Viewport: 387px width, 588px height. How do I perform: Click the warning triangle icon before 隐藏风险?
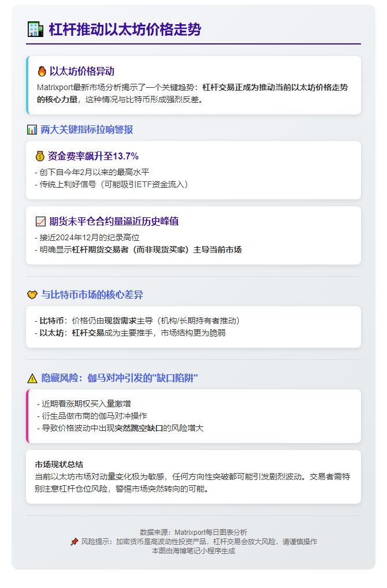[x=32, y=378]
